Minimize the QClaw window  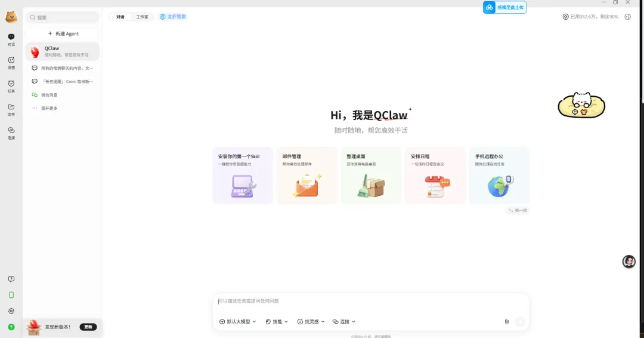(x=603, y=2)
